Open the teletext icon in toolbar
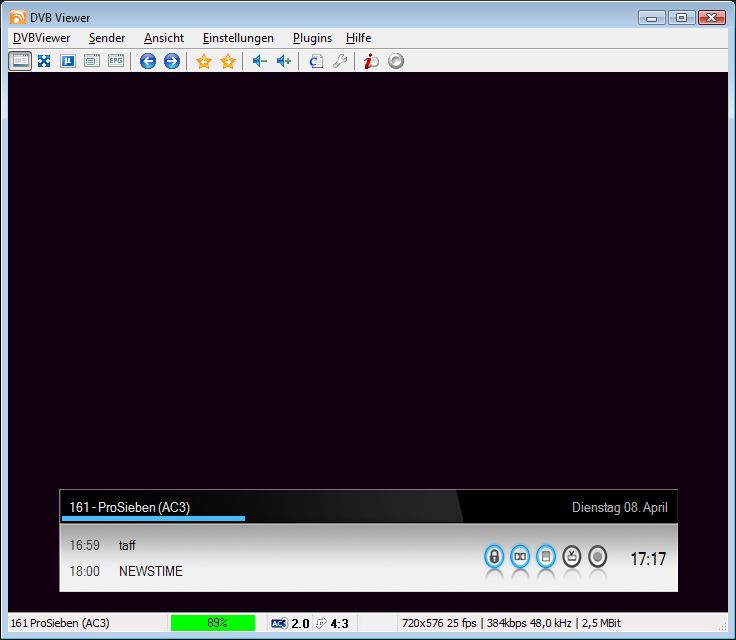 point(92,61)
